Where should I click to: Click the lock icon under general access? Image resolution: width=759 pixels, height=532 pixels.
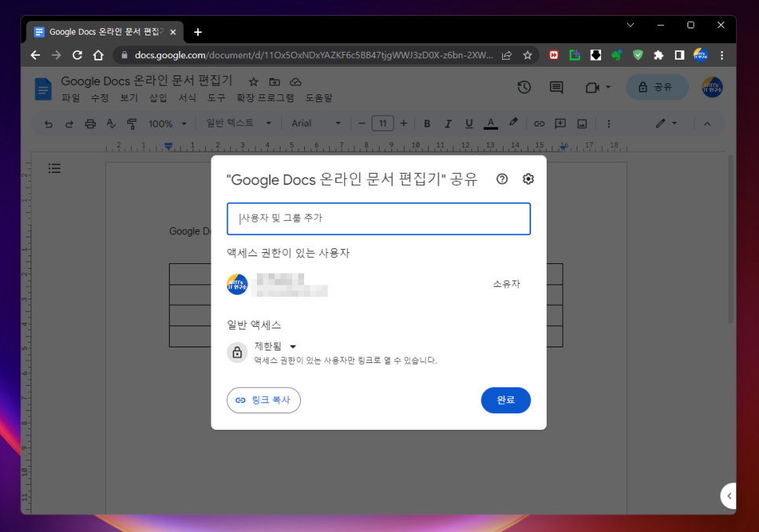[237, 352]
